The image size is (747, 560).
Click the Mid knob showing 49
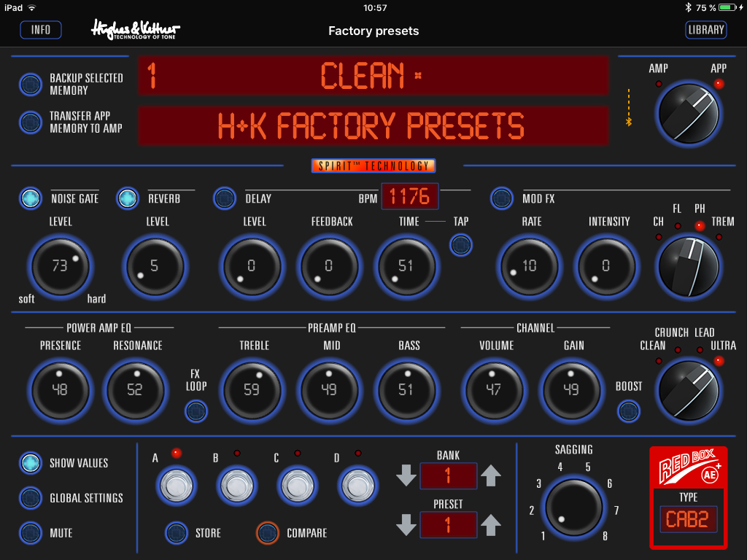329,390
